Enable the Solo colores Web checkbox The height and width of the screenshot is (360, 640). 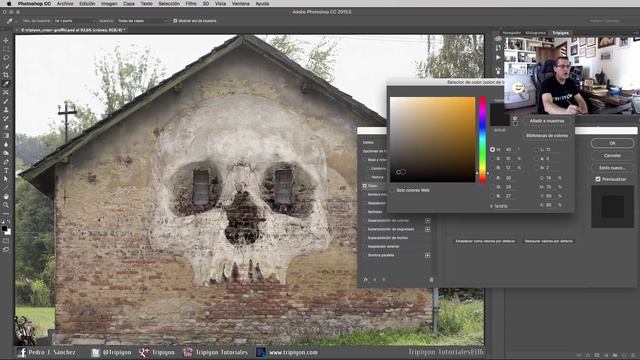point(393,190)
